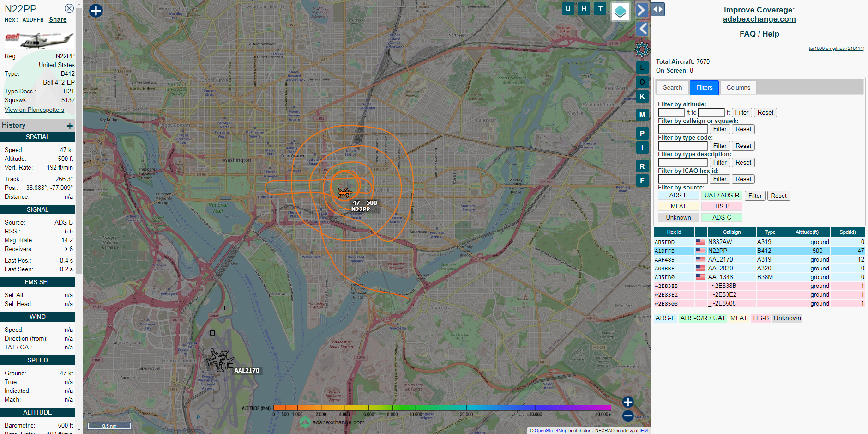
Task: Click the left chevron sidebar button
Action: point(642,29)
